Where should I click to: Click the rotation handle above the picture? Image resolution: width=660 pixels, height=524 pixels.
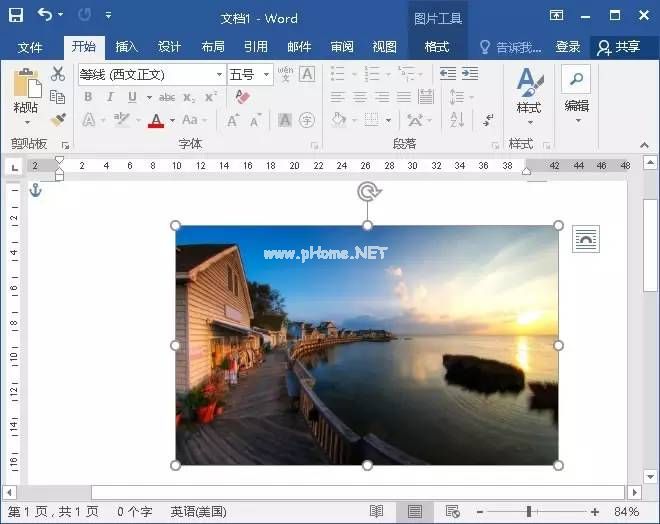click(x=368, y=192)
